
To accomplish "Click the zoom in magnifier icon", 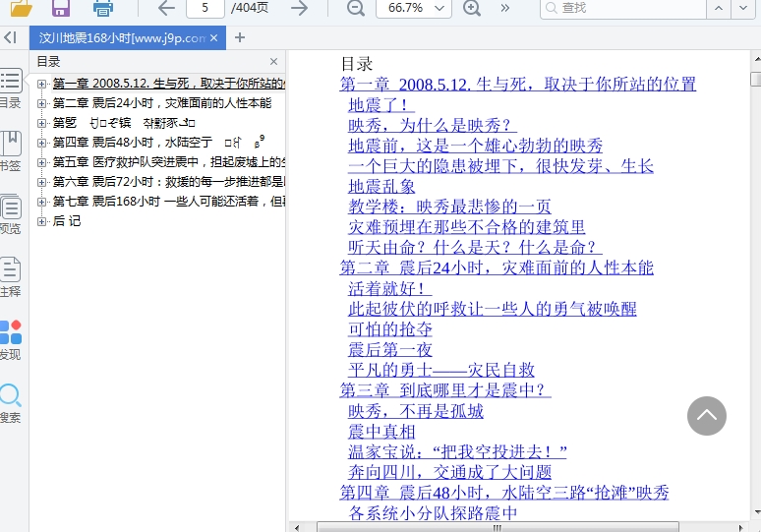I will 472,9.
